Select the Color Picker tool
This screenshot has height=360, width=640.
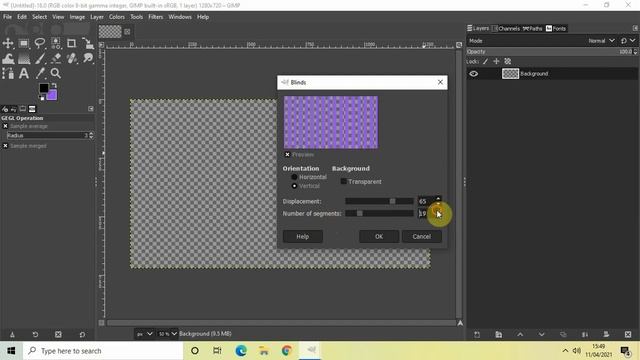tap(40, 73)
